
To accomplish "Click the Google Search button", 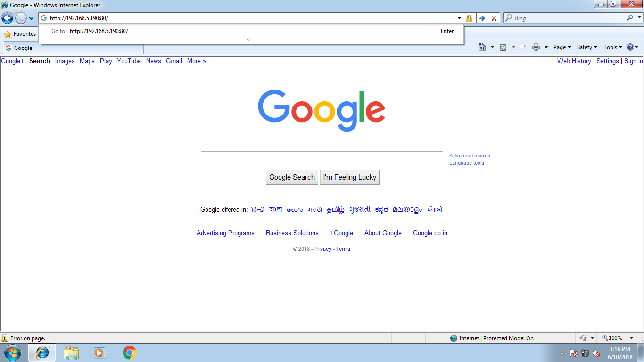I will (x=292, y=177).
